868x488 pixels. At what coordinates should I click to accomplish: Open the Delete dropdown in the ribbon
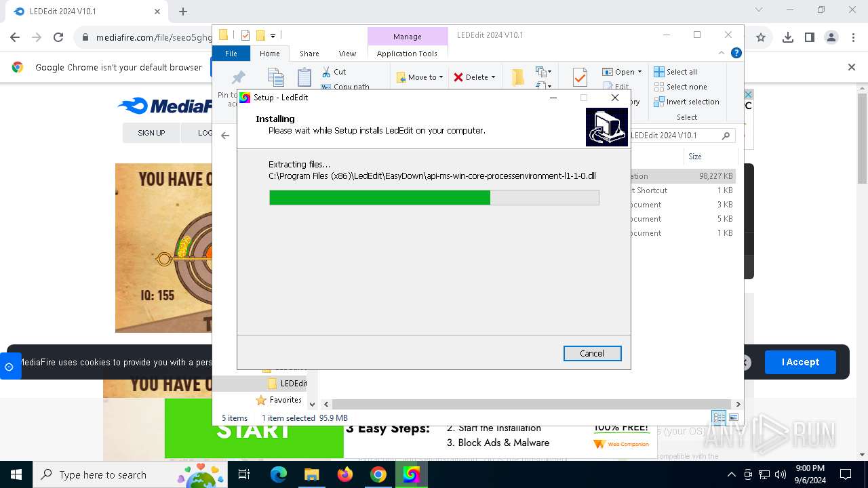(475, 77)
